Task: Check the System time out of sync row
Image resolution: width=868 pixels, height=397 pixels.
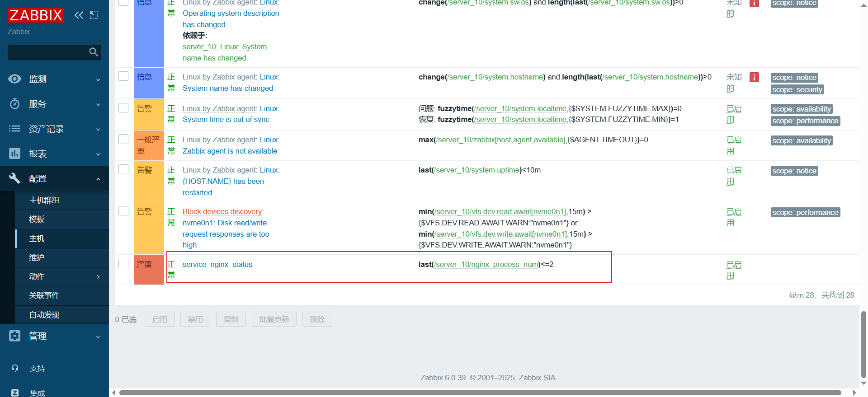Action: click(x=123, y=108)
